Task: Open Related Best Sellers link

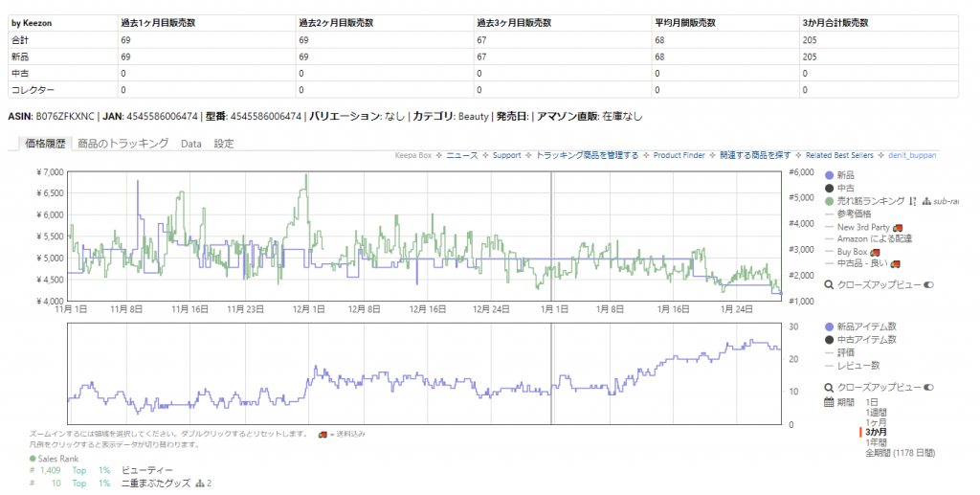Action: tap(840, 155)
